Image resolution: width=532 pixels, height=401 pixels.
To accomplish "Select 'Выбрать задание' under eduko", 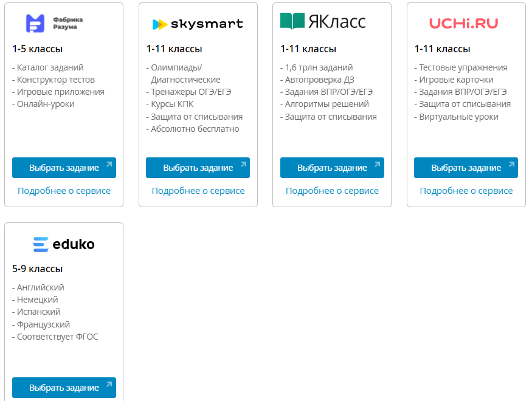I will 64,388.
